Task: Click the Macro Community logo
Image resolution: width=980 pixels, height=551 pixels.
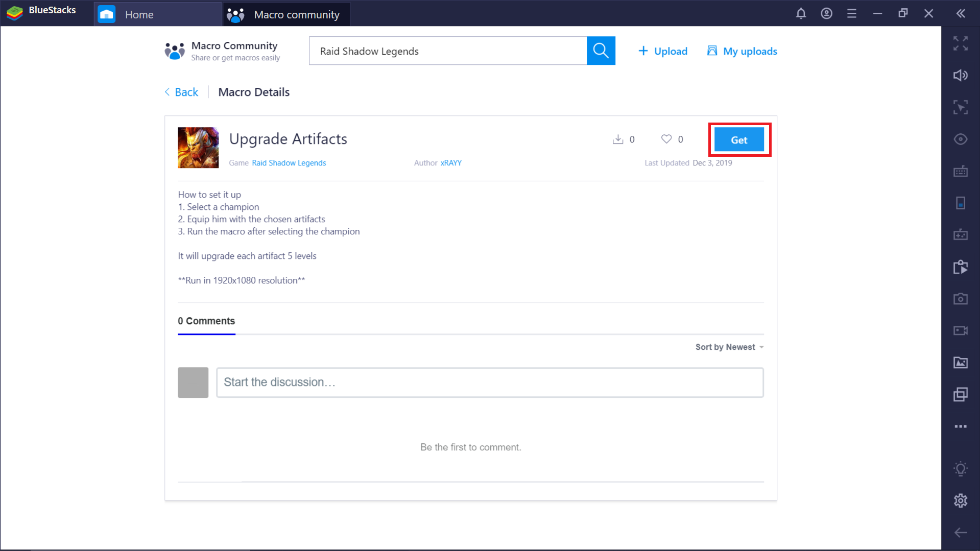Action: (175, 51)
